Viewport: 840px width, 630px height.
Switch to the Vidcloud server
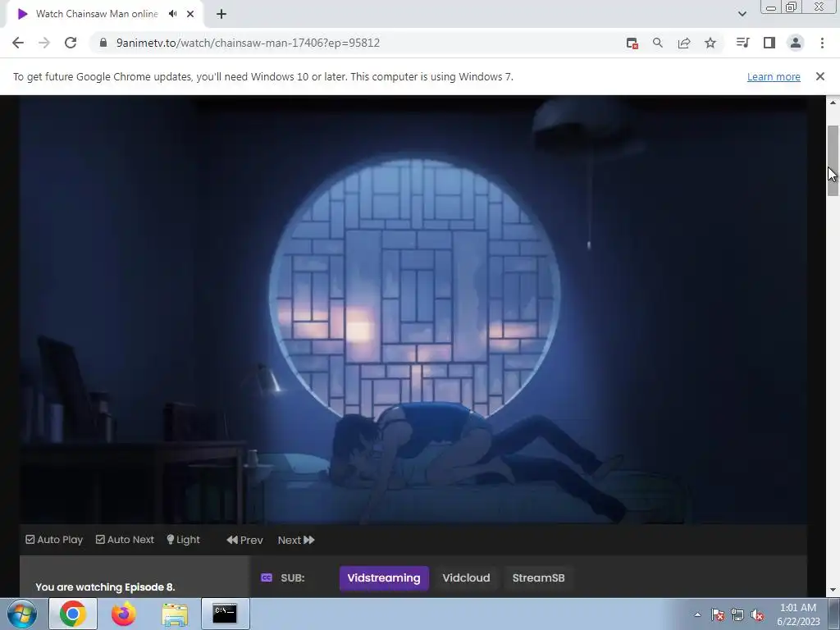tap(466, 578)
